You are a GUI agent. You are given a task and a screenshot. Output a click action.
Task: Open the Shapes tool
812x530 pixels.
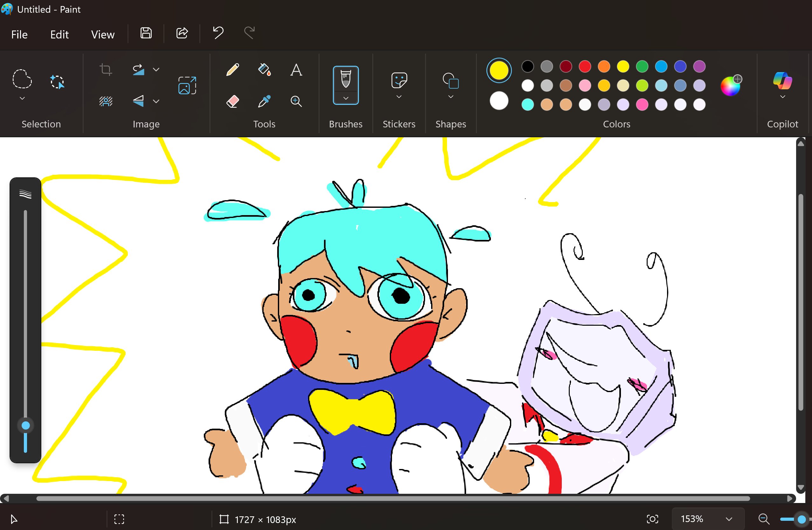tap(451, 80)
